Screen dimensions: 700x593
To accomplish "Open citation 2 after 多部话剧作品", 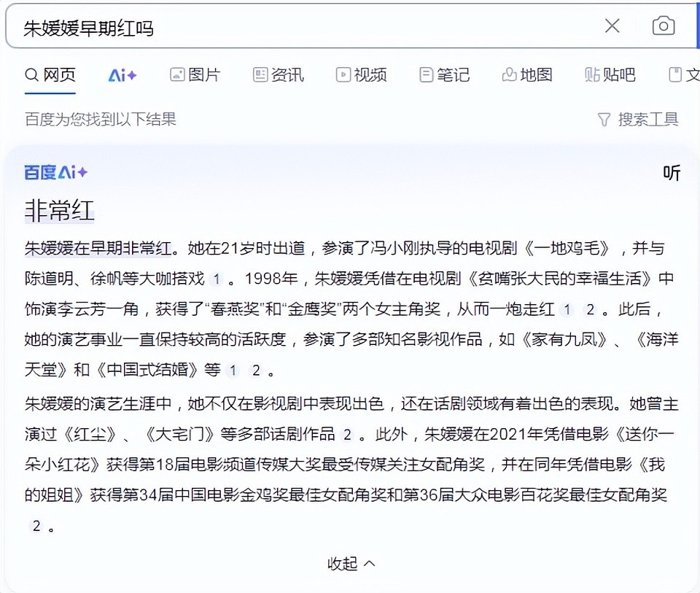I will [x=347, y=435].
